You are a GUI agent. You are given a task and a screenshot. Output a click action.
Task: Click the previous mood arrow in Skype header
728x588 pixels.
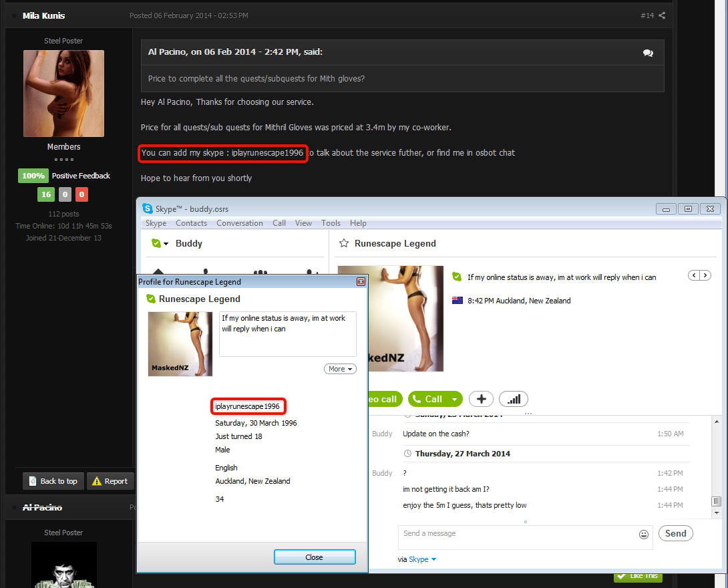(694, 275)
